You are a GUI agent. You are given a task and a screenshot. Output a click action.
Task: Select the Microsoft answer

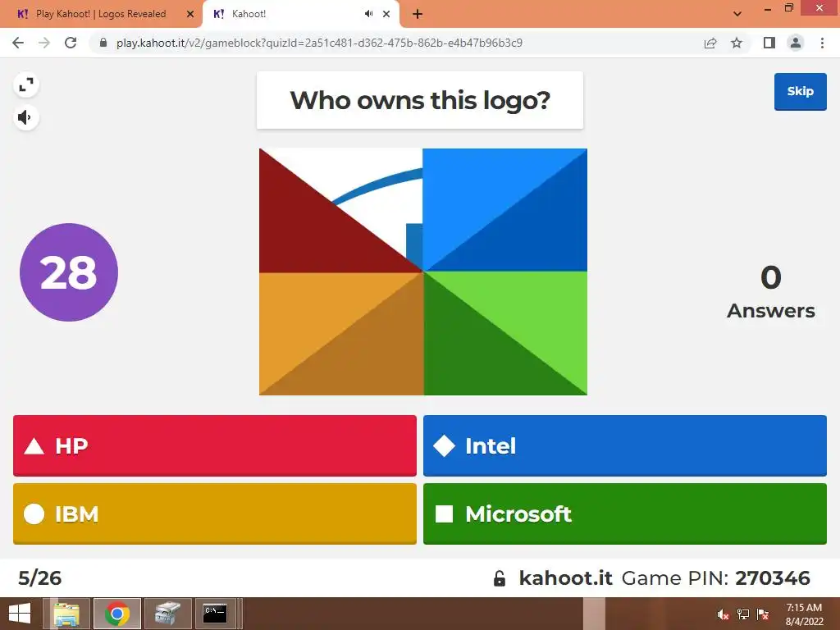pyautogui.click(x=624, y=514)
